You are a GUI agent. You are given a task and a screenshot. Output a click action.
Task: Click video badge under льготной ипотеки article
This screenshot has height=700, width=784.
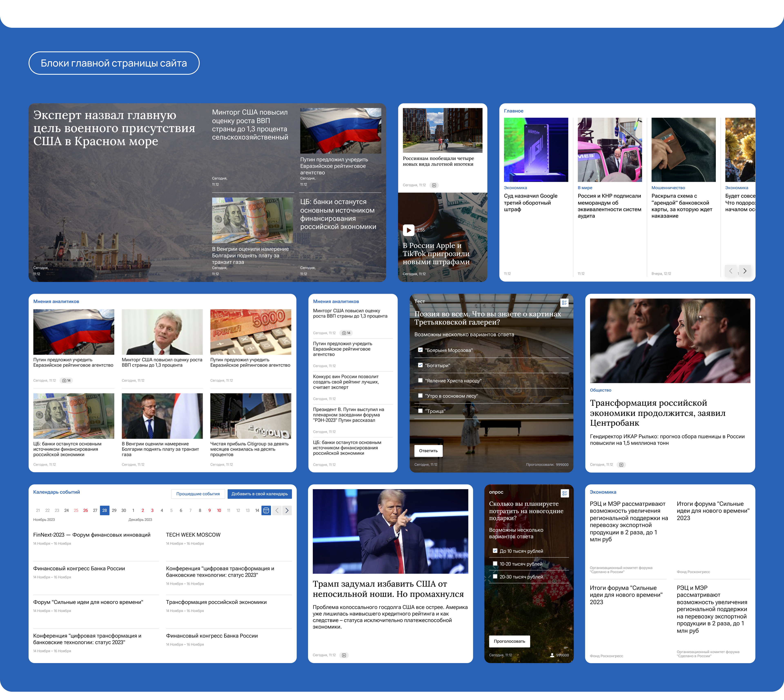(x=434, y=185)
